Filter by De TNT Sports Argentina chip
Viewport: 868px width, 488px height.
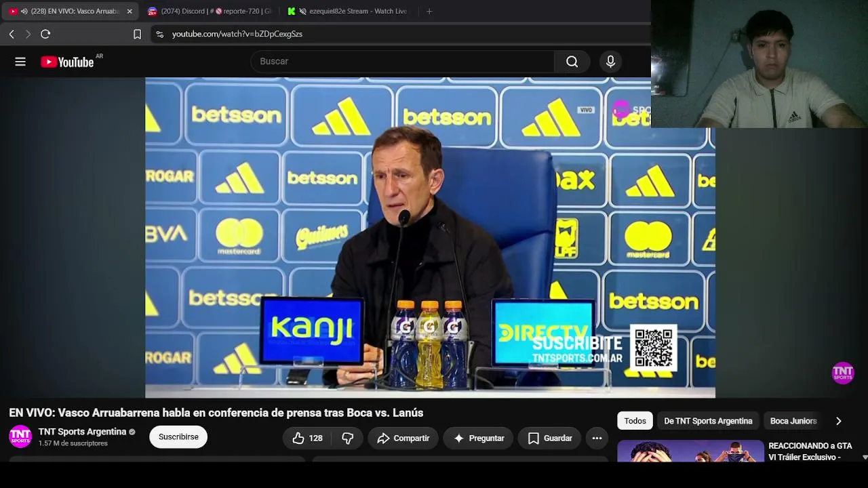[x=708, y=421]
